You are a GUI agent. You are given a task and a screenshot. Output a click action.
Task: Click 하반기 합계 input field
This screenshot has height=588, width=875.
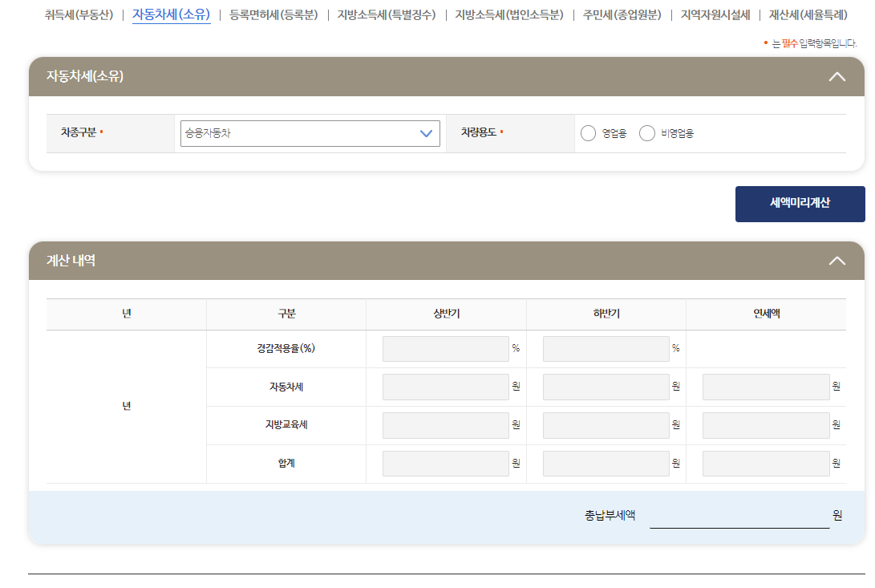tap(606, 464)
